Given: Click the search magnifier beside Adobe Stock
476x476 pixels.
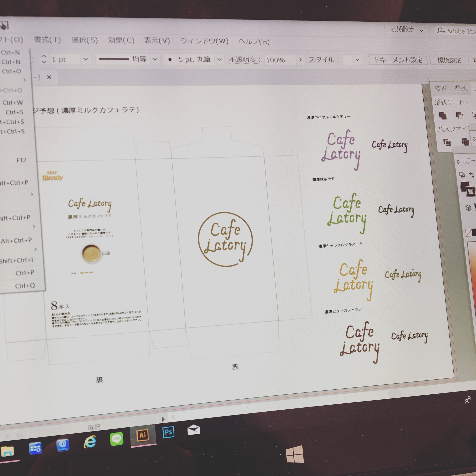Looking at the screenshot, I should pyautogui.click(x=441, y=30).
